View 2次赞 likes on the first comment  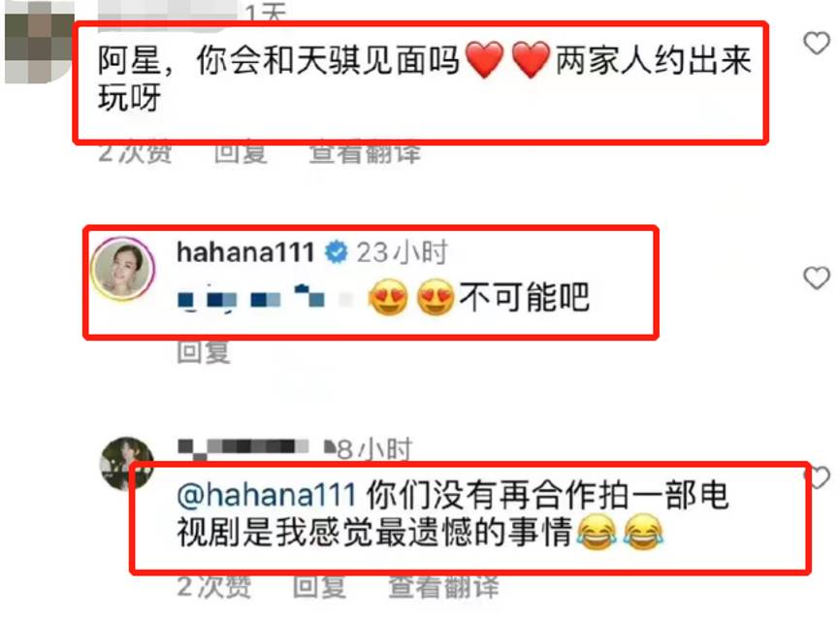click(x=135, y=151)
